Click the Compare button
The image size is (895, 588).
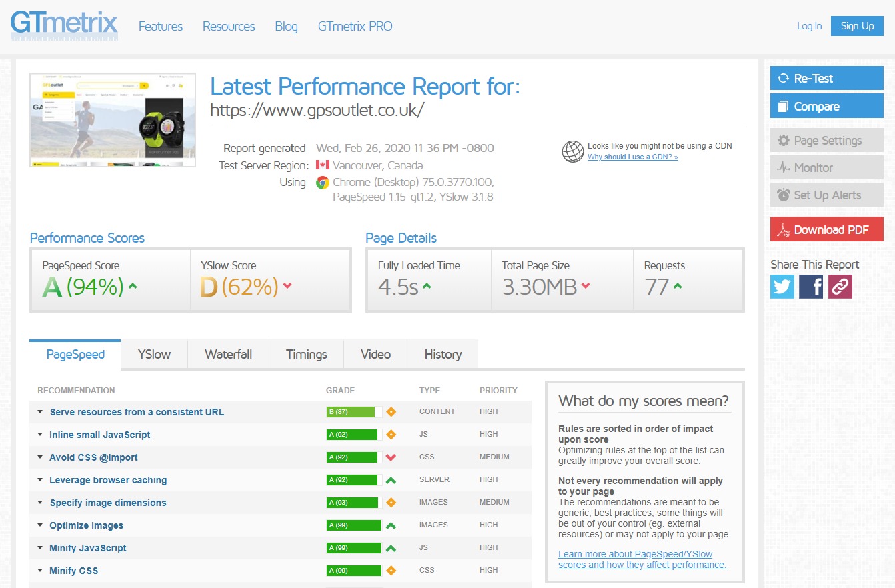pyautogui.click(x=826, y=107)
